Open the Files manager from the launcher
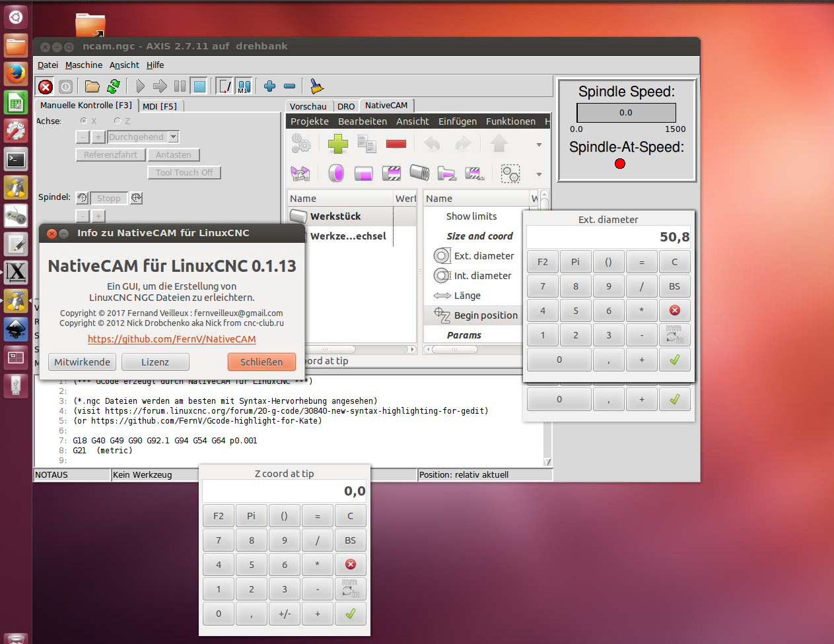 [x=16, y=46]
